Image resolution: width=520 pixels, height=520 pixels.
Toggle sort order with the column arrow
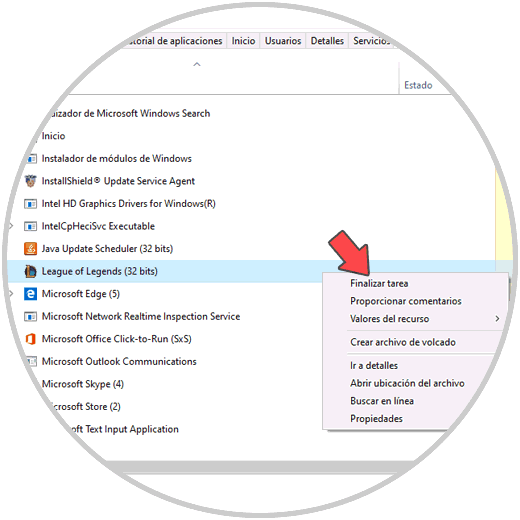[x=197, y=64]
